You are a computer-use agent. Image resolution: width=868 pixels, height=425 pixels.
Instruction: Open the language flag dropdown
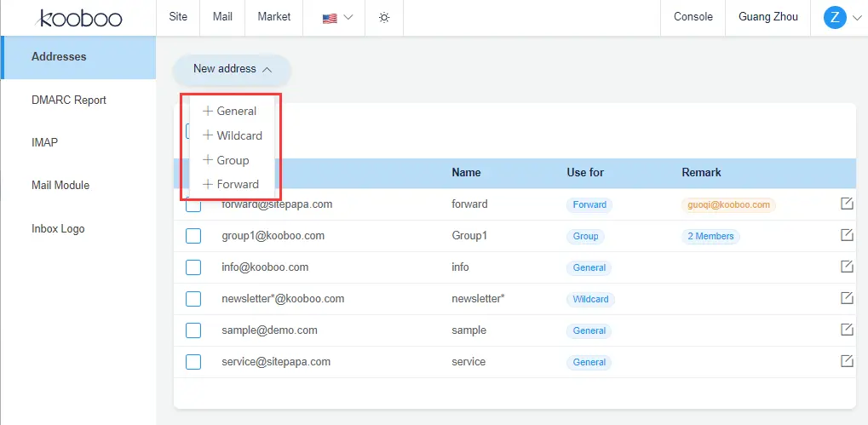point(337,18)
